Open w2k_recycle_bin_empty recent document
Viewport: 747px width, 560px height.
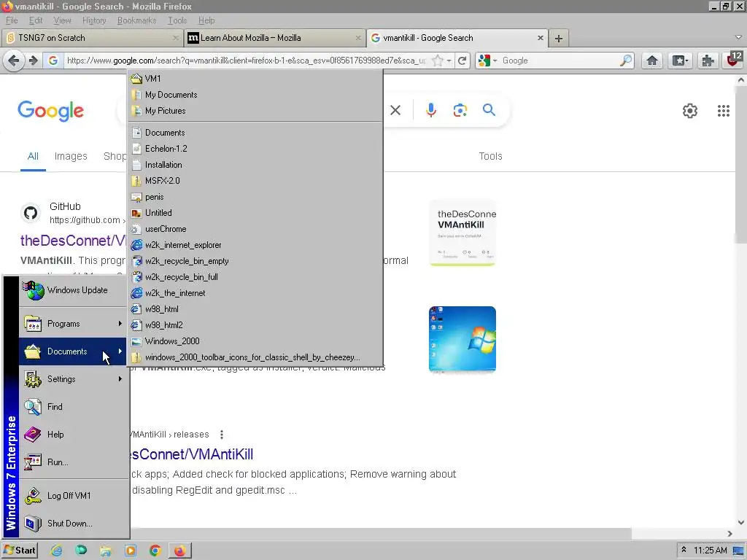[x=255, y=261]
